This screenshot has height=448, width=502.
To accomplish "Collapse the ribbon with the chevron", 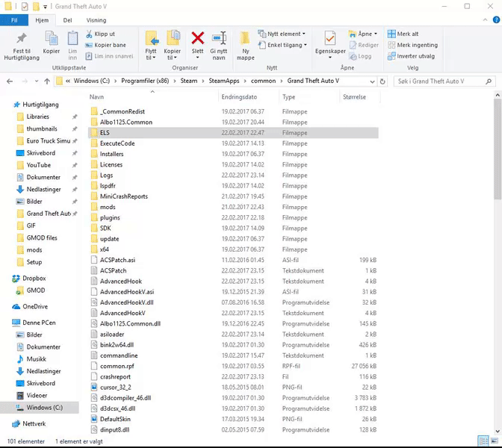I will [485, 20].
